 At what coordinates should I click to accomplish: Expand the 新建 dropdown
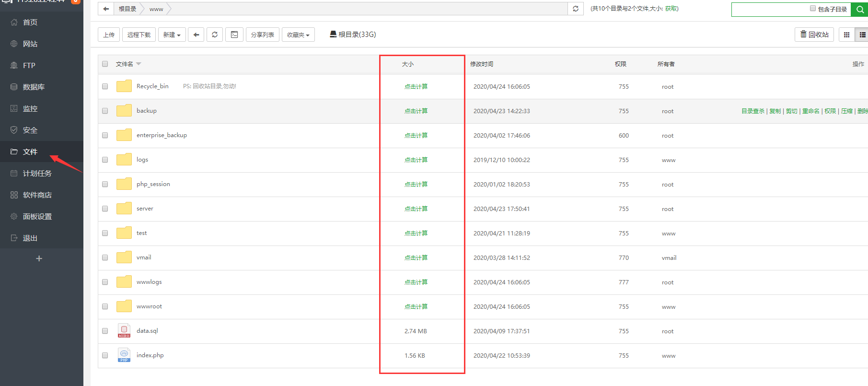[x=172, y=35]
